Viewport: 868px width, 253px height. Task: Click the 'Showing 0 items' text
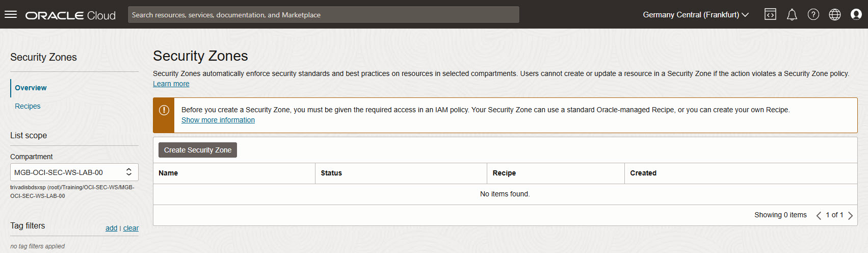(x=780, y=215)
